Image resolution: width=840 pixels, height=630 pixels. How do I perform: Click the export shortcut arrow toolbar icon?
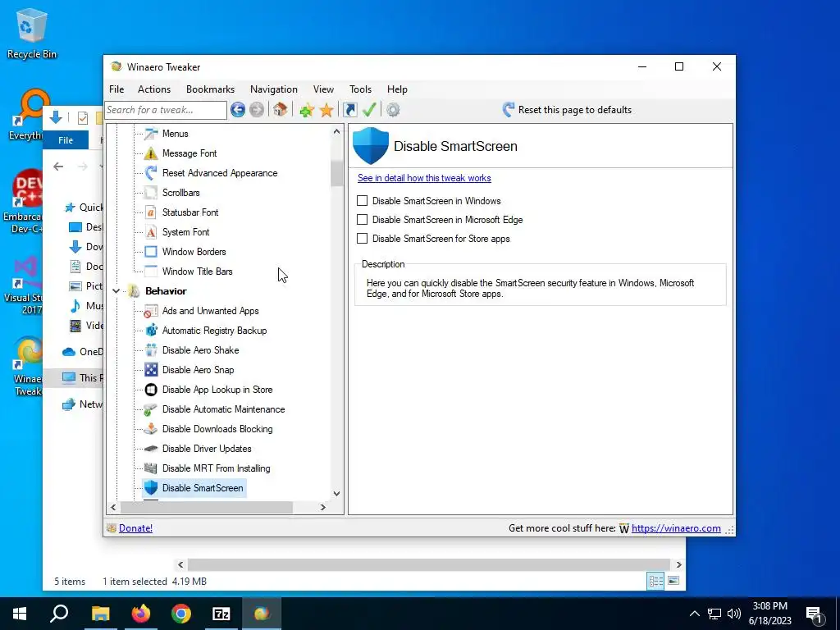349,110
